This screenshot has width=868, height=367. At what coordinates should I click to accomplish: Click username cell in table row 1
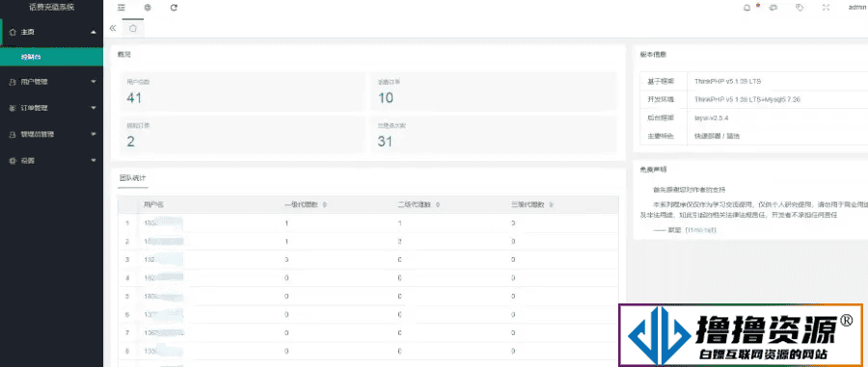pos(208,223)
